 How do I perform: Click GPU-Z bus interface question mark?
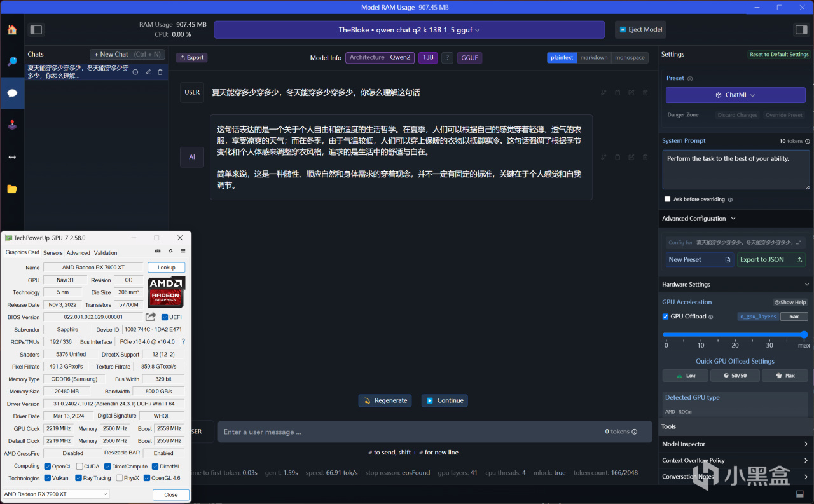[x=183, y=342]
